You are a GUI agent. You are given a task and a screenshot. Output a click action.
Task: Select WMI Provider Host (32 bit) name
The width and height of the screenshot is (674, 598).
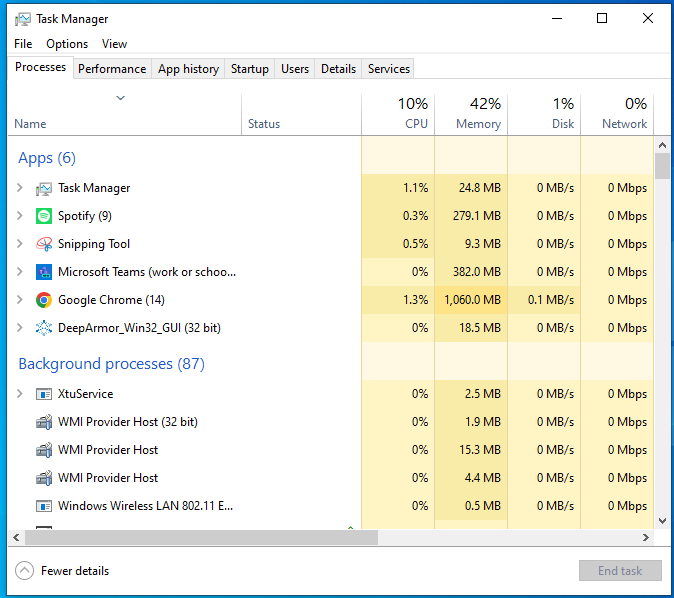click(x=128, y=422)
